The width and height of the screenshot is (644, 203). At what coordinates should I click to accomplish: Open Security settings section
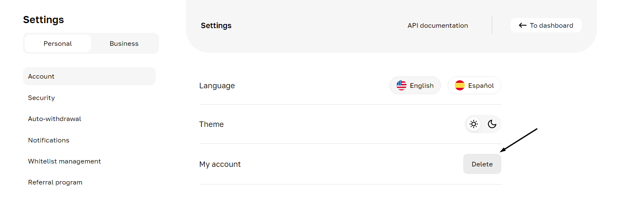pyautogui.click(x=42, y=98)
